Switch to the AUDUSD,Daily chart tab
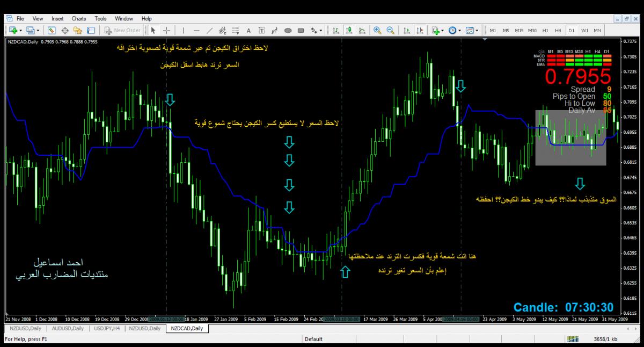644x347 pixels. [x=67, y=328]
